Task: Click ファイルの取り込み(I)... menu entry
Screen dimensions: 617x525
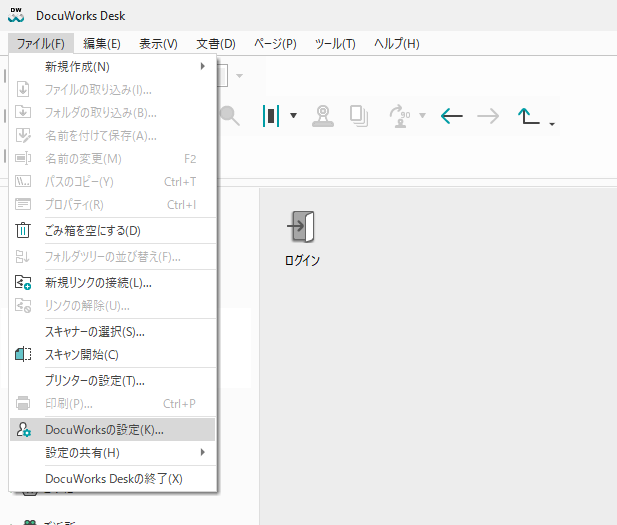Action: click(113, 90)
